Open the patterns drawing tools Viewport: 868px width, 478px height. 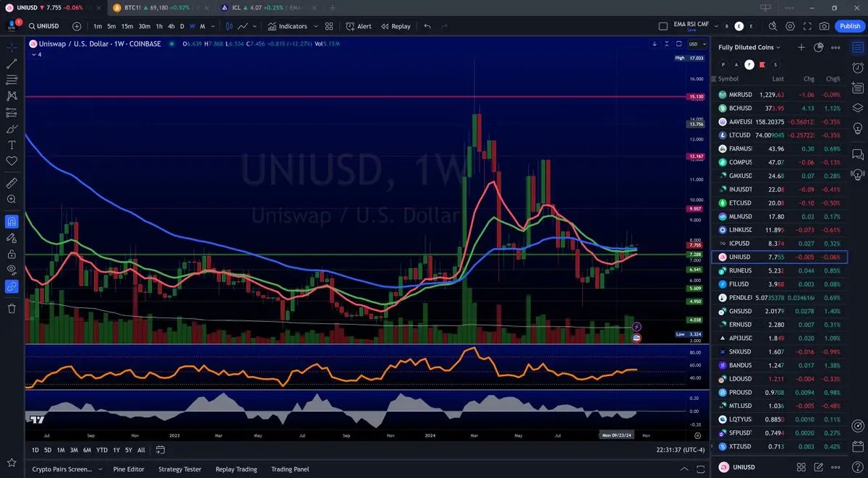[12, 96]
